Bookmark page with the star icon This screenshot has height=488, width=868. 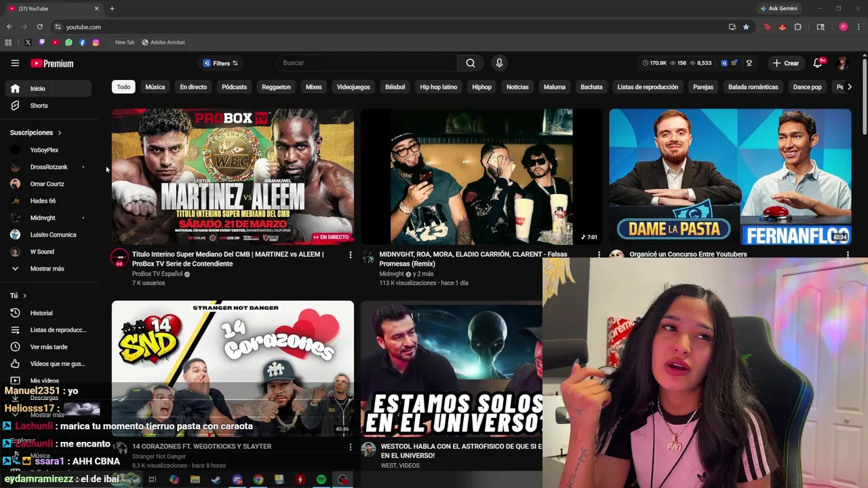746,27
